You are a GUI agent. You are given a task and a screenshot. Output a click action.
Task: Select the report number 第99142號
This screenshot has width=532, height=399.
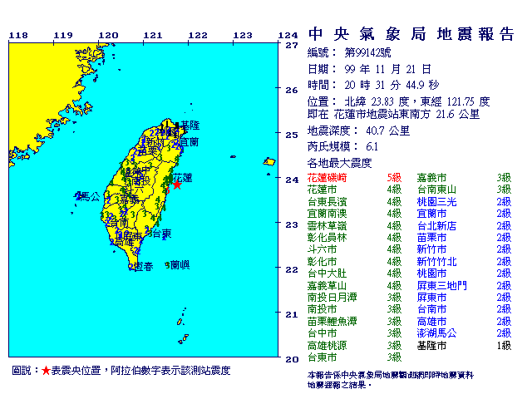[x=367, y=52]
